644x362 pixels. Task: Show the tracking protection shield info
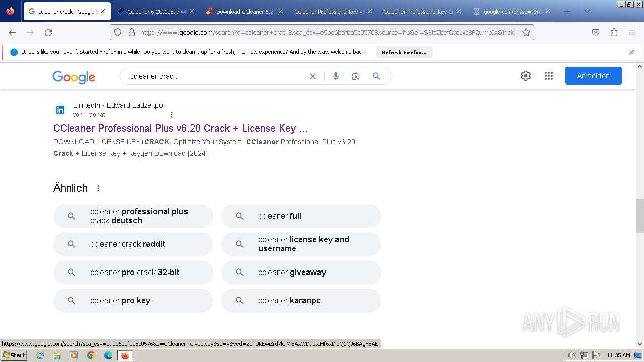click(x=118, y=32)
